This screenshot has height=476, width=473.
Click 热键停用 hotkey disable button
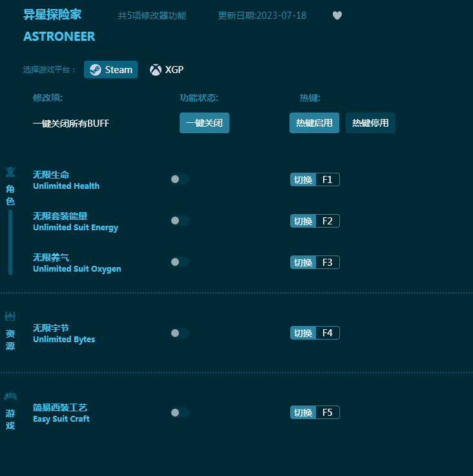coord(370,123)
